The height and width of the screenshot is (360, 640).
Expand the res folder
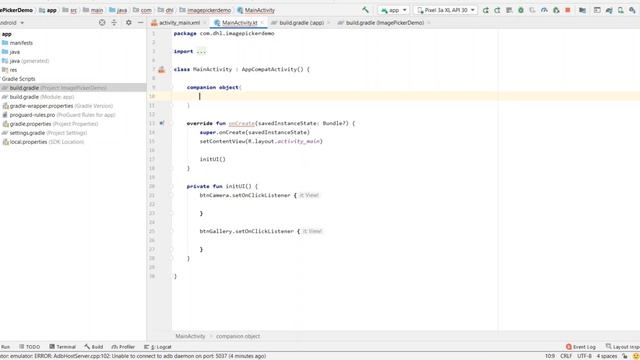(x=10, y=70)
